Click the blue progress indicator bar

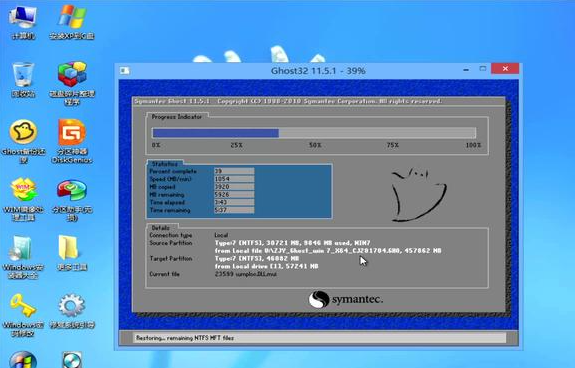tap(216, 133)
